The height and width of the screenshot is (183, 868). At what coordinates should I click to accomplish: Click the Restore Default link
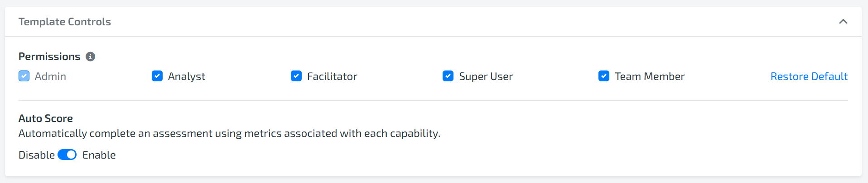809,76
